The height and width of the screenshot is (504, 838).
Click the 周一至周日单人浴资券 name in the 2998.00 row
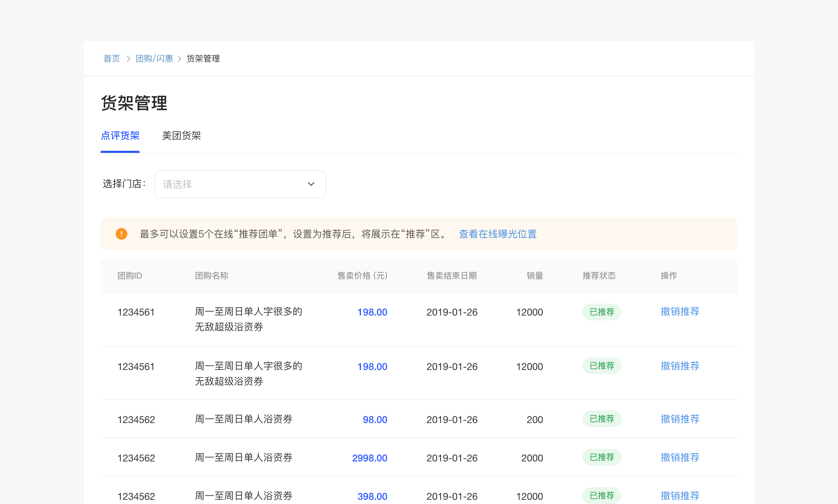tap(244, 458)
